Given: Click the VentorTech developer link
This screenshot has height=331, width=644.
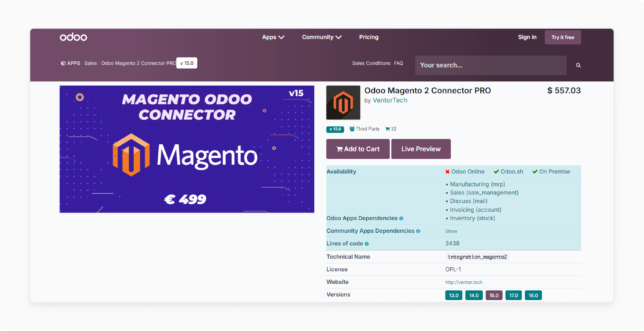Looking at the screenshot, I should coord(389,100).
